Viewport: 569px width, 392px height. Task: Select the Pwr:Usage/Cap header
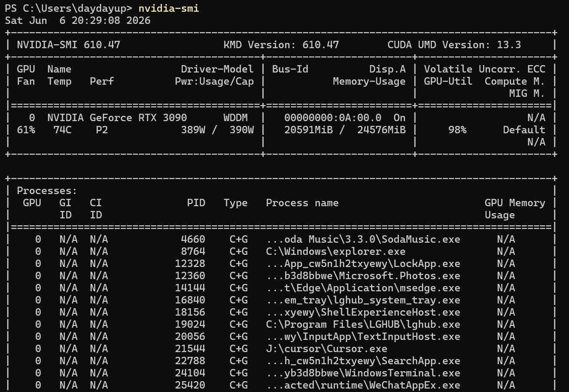tap(214, 81)
